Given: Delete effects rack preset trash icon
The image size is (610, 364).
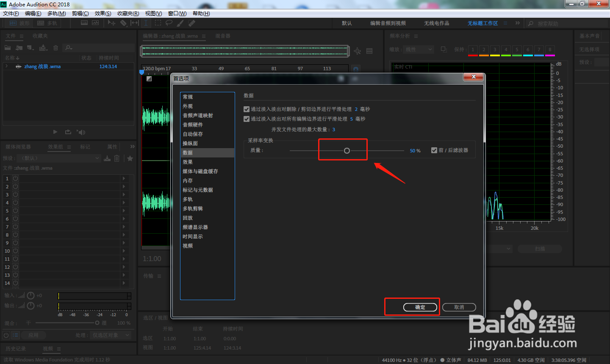Looking at the screenshot, I should tap(117, 158).
